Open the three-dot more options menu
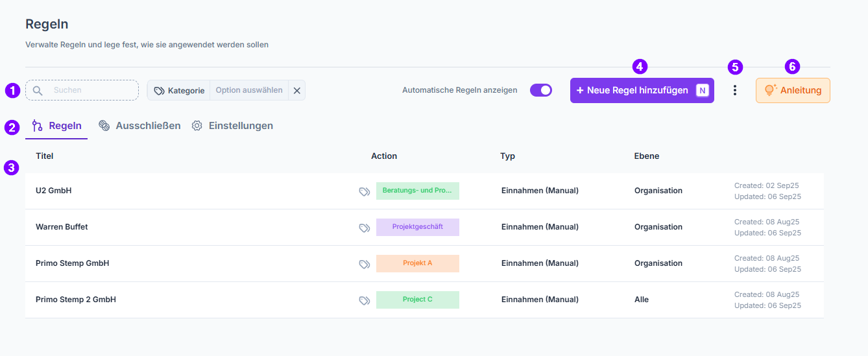Screen dimensions: 868x356 (x=734, y=91)
